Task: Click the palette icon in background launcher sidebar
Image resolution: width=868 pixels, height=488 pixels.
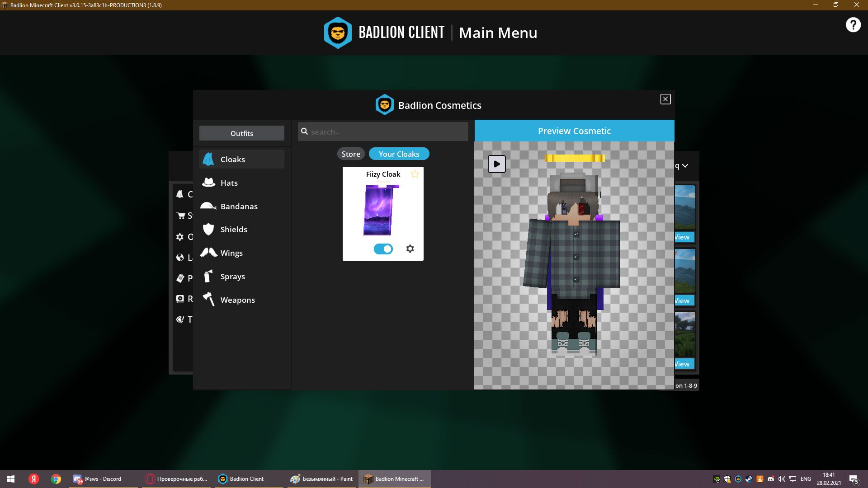Action: [x=180, y=319]
